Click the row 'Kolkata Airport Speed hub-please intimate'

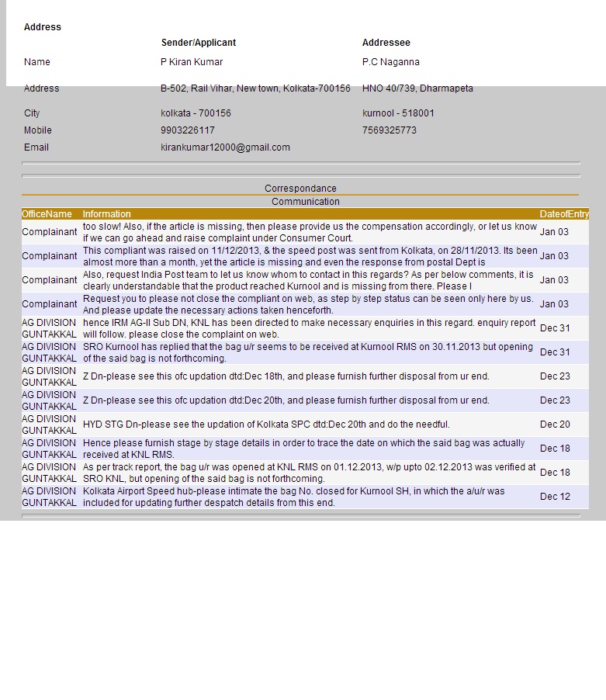[x=305, y=497]
